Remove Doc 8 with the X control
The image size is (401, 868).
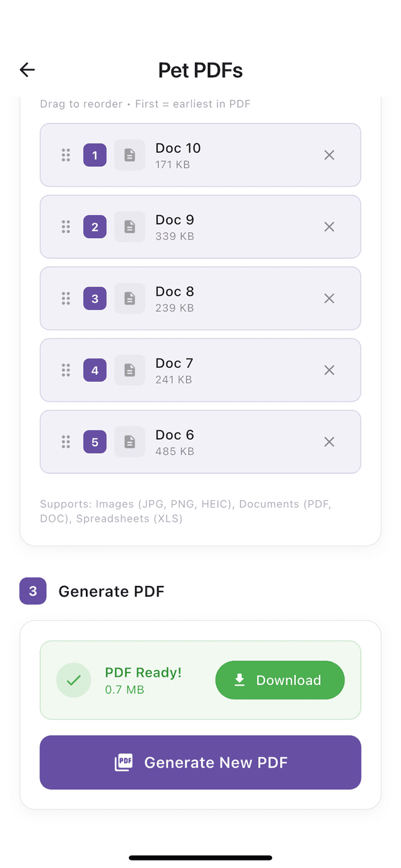pyautogui.click(x=329, y=298)
